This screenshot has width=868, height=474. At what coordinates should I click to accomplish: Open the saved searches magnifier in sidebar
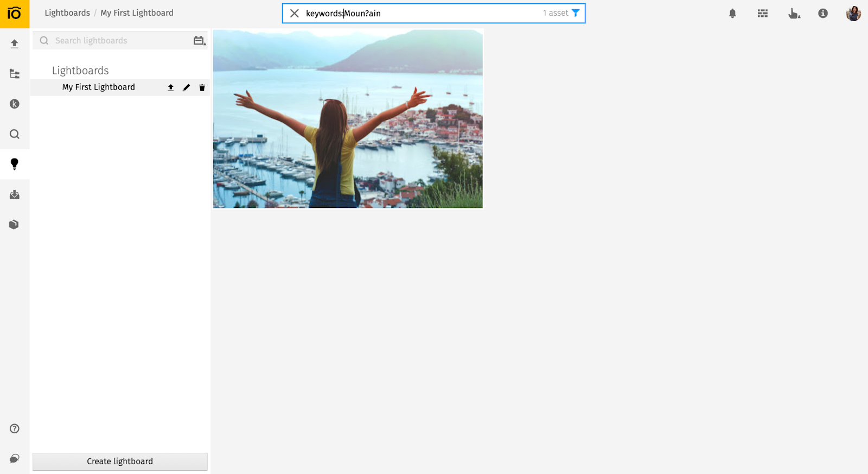click(x=15, y=134)
